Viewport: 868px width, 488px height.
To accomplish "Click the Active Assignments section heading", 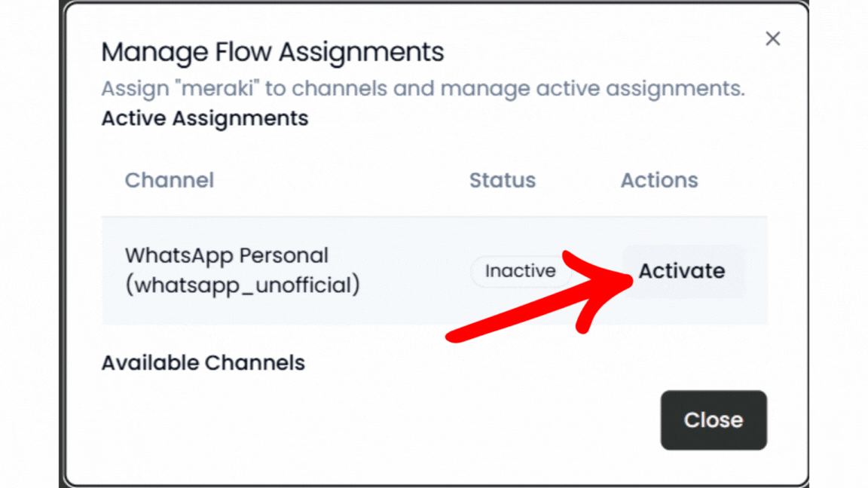I will (205, 119).
